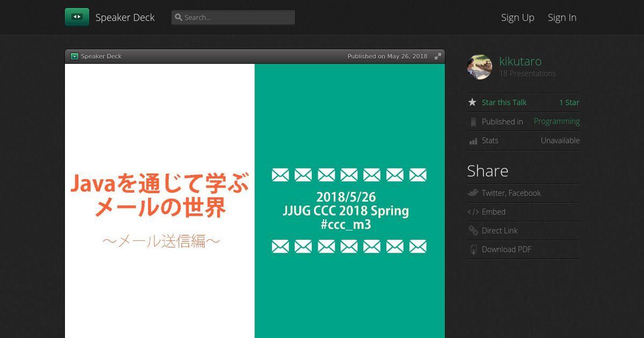Click the bar chart Stats icon

(x=473, y=141)
